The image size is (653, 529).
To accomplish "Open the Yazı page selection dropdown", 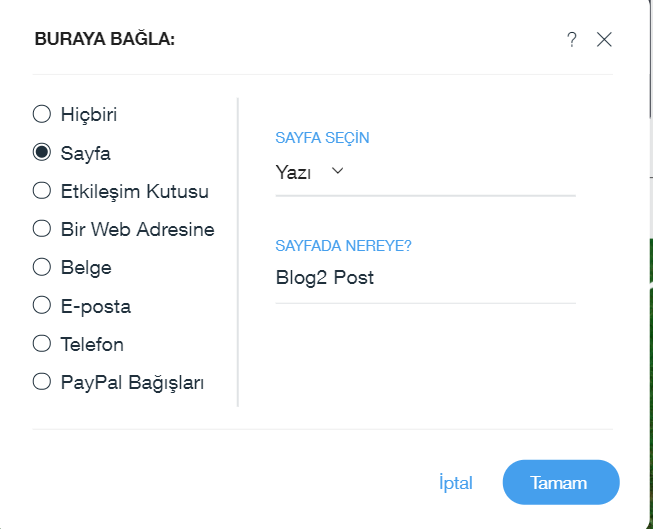I will click(310, 172).
